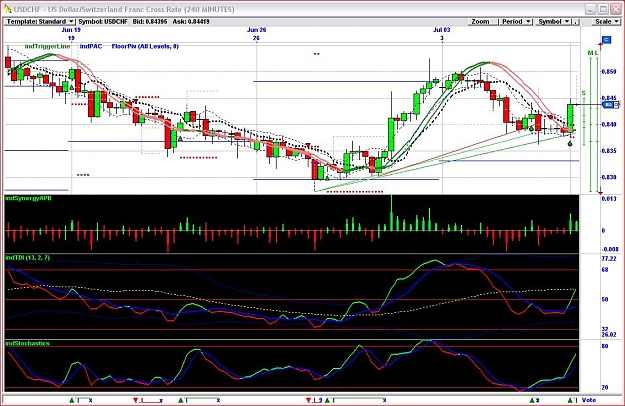625x406 pixels.
Task: Click the S range label near price scale
Action: pyautogui.click(x=583, y=93)
